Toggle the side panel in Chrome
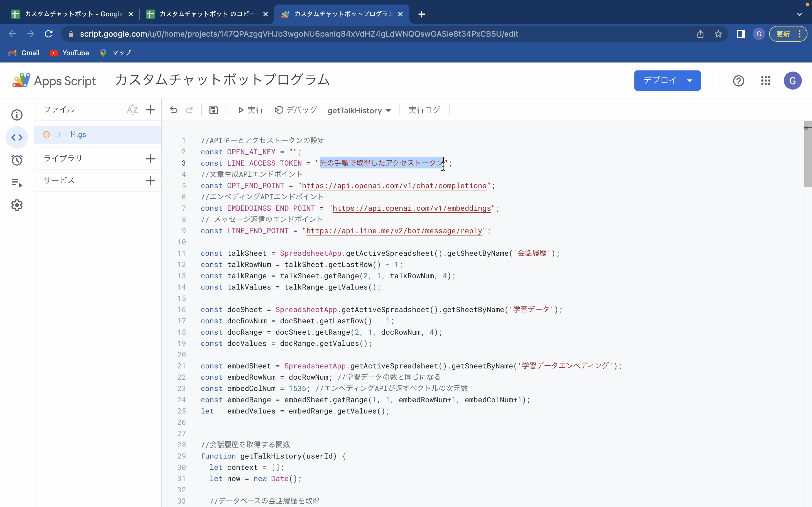 click(741, 34)
